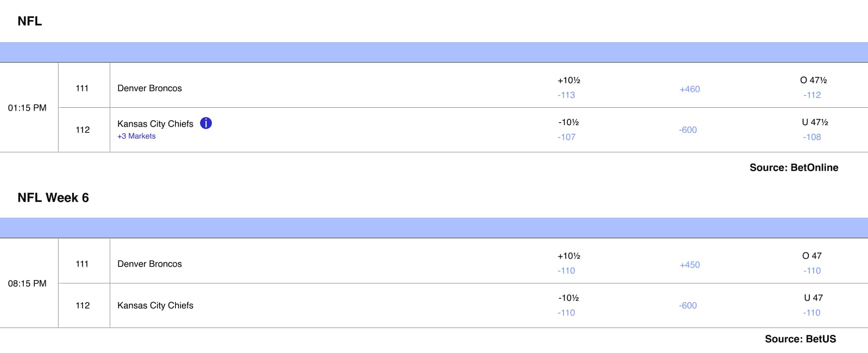
Task: Select Chiefs -600 moneyline in BetUS table
Action: [687, 305]
